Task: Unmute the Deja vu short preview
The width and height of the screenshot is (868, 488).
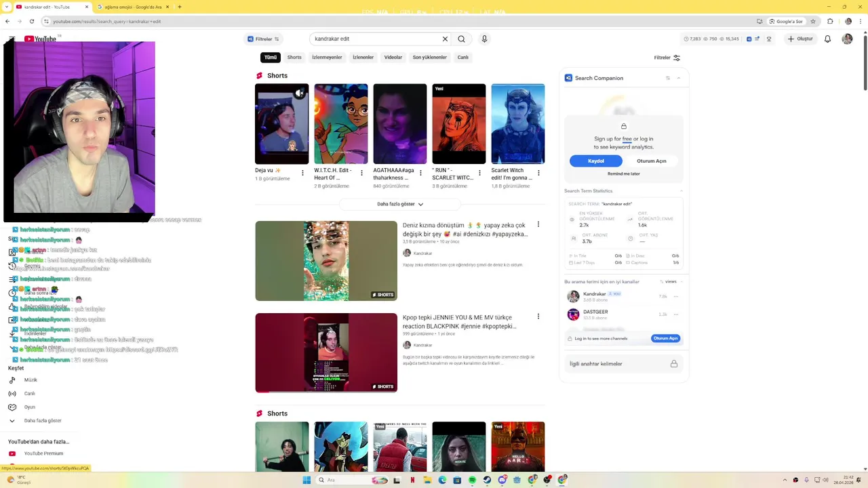Action: tap(299, 93)
